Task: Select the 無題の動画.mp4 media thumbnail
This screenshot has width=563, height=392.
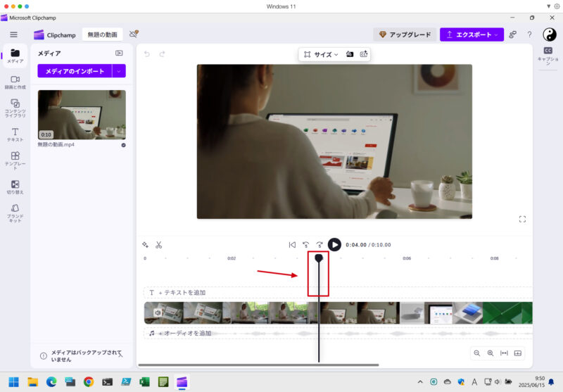Action: pos(82,115)
